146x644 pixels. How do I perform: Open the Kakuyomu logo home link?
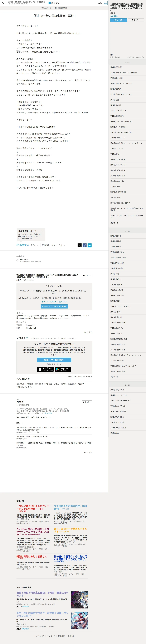(x=54, y=3)
